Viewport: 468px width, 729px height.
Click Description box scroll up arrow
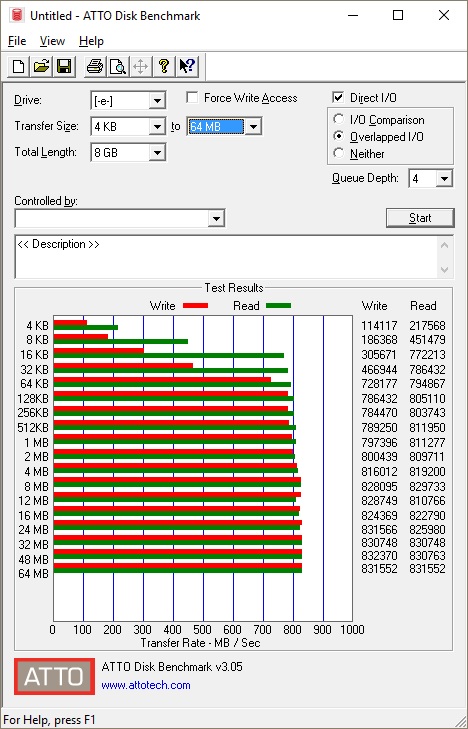click(445, 245)
